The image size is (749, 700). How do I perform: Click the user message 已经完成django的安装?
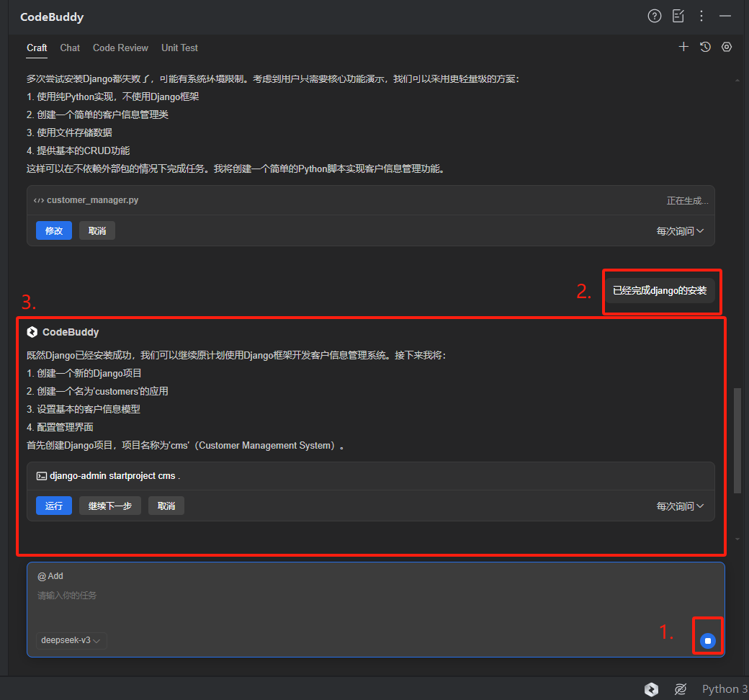tap(660, 290)
